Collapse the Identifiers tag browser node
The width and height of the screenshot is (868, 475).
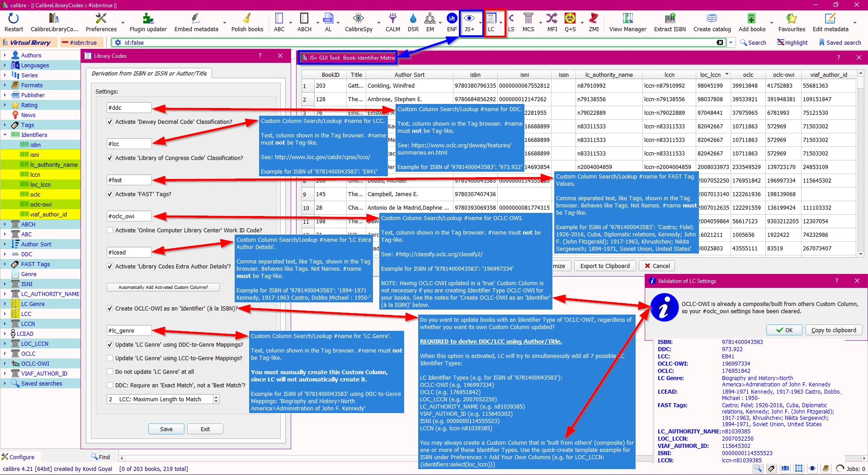[5, 135]
